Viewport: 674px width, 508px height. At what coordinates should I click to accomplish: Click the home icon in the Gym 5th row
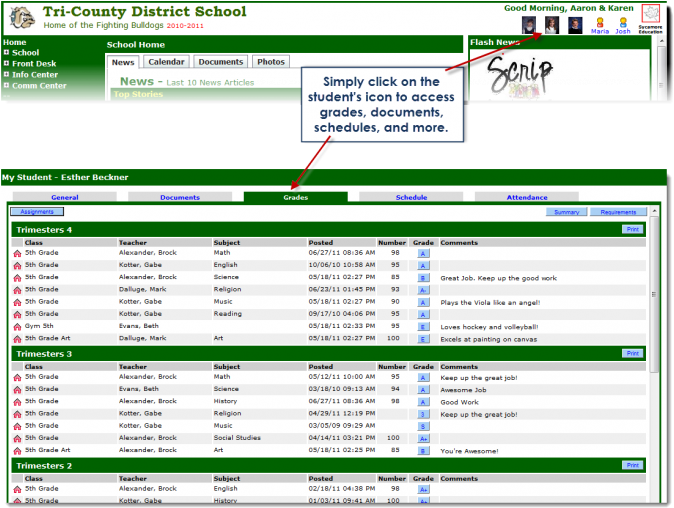(x=17, y=327)
